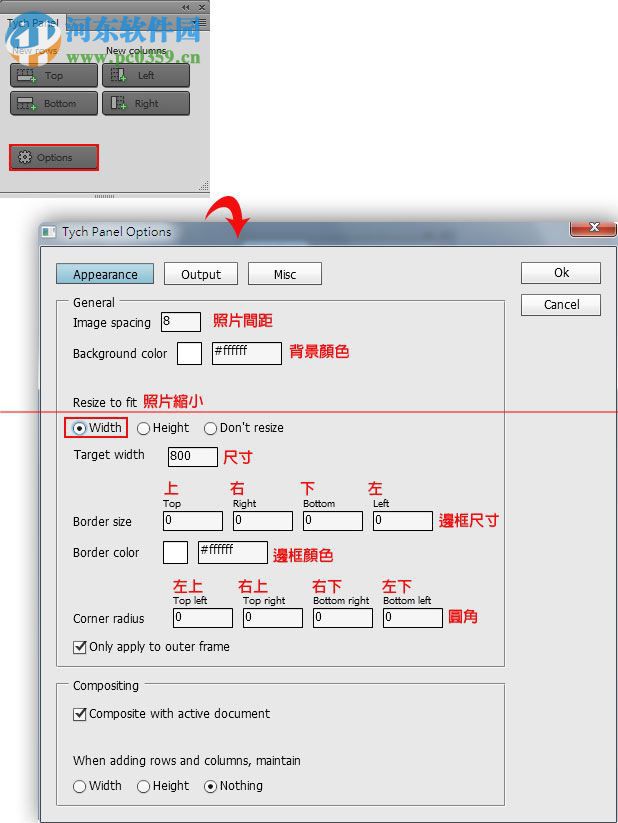Click the Tych Panel Options window icon
618x823 pixels.
tap(49, 231)
